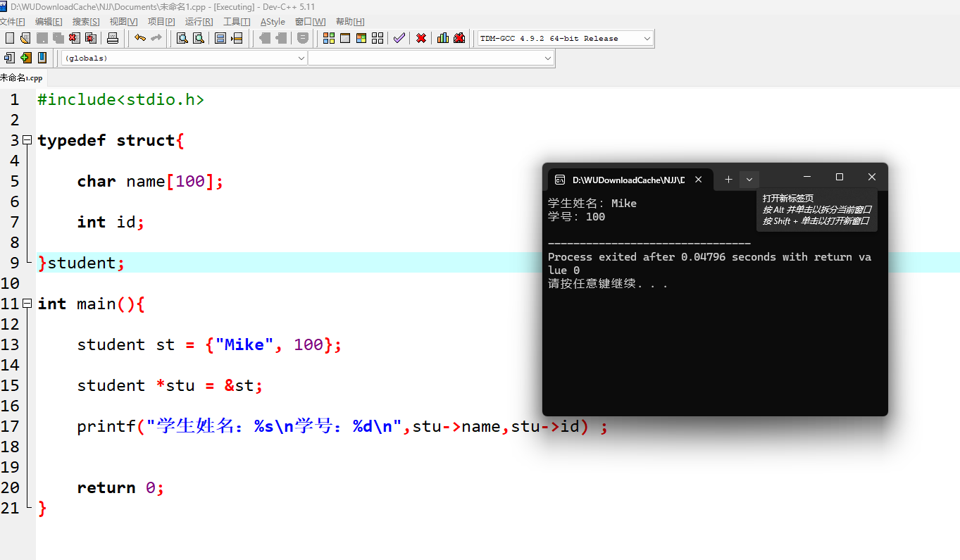
Task: Click the 'char name[100];' code line
Action: pyautogui.click(x=150, y=181)
